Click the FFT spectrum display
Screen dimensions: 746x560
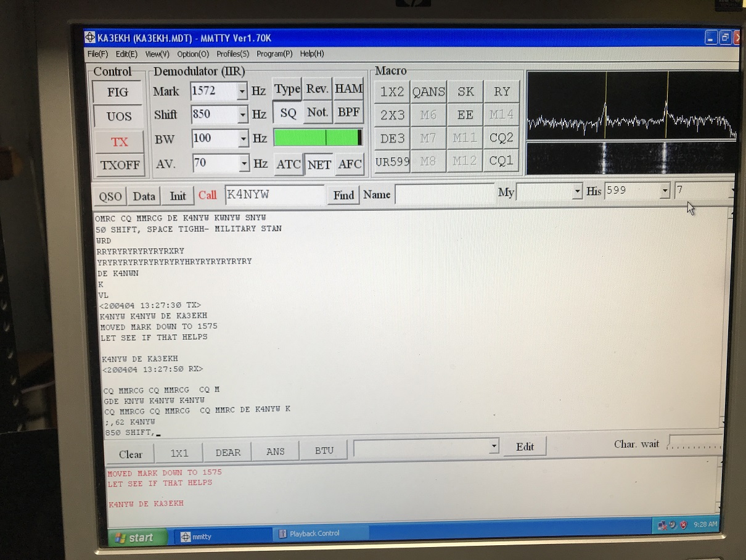(x=632, y=105)
